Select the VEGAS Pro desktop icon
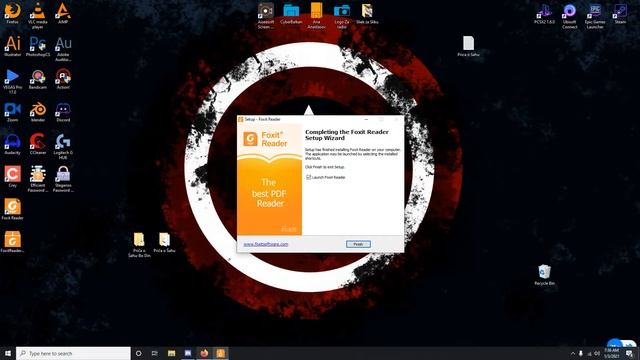Viewport: 640px width, 360px height. (x=12, y=81)
